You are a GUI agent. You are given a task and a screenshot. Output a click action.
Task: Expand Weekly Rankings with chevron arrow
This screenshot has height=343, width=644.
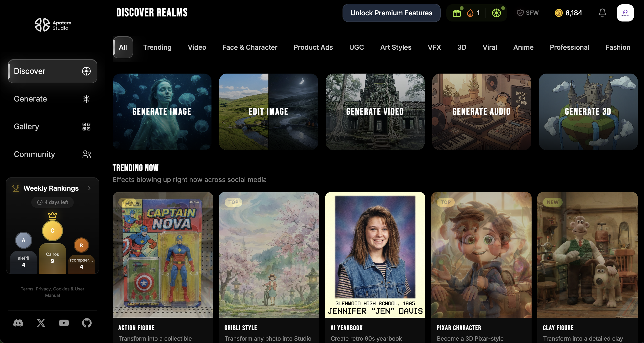[x=89, y=188]
